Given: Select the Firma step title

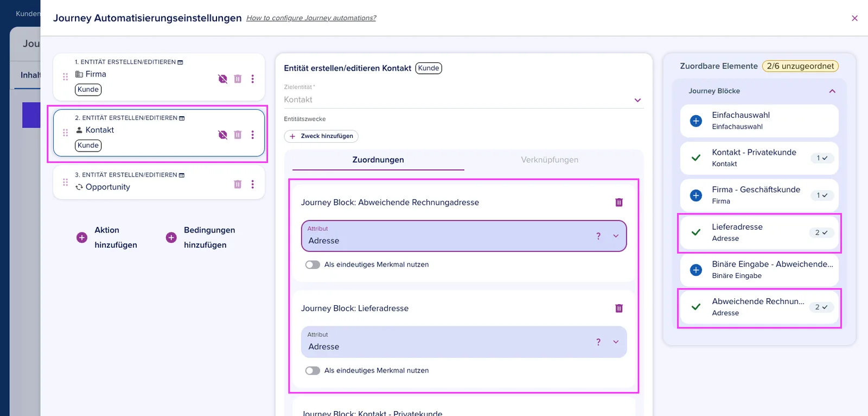Looking at the screenshot, I should pyautogui.click(x=95, y=74).
